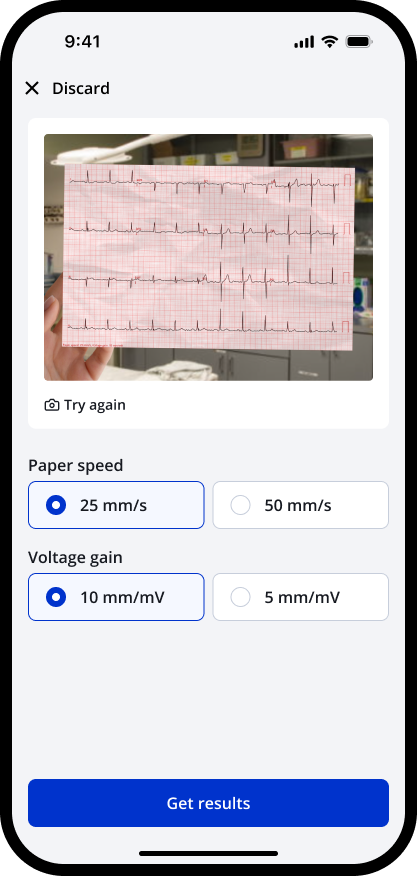
Task: Tap the battery icon in status bar
Action: pyautogui.click(x=359, y=42)
